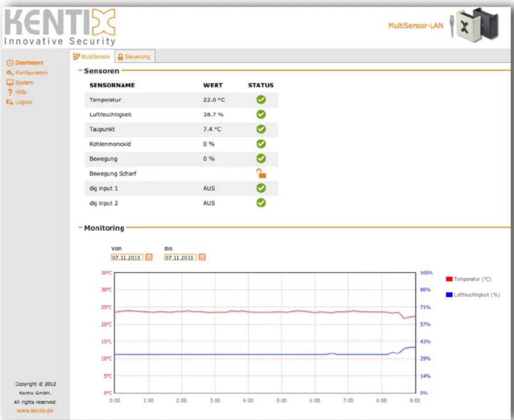This screenshot has height=420, width=514.
Task: Switch to the Steuerung tab
Action: pos(134,56)
